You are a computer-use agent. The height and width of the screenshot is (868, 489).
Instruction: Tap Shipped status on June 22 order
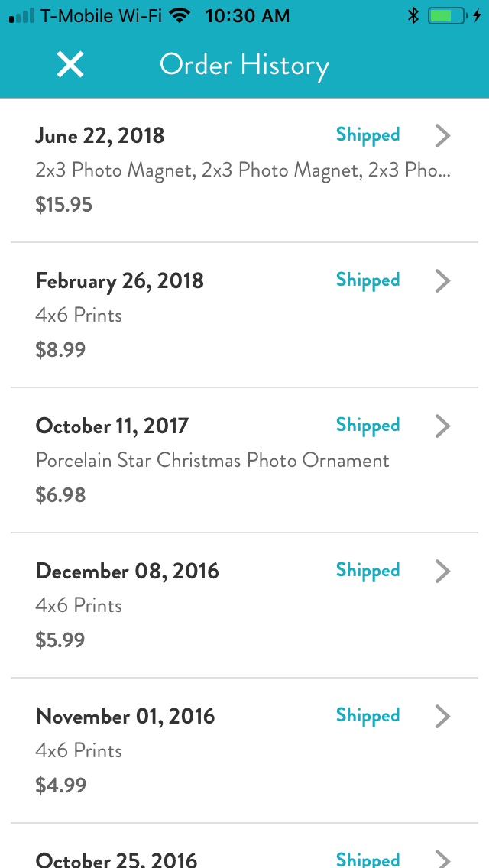pos(368,134)
